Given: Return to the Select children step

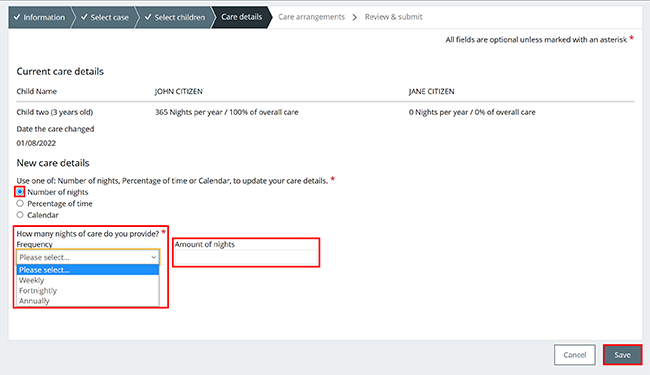Looking at the screenshot, I should pyautogui.click(x=175, y=17).
